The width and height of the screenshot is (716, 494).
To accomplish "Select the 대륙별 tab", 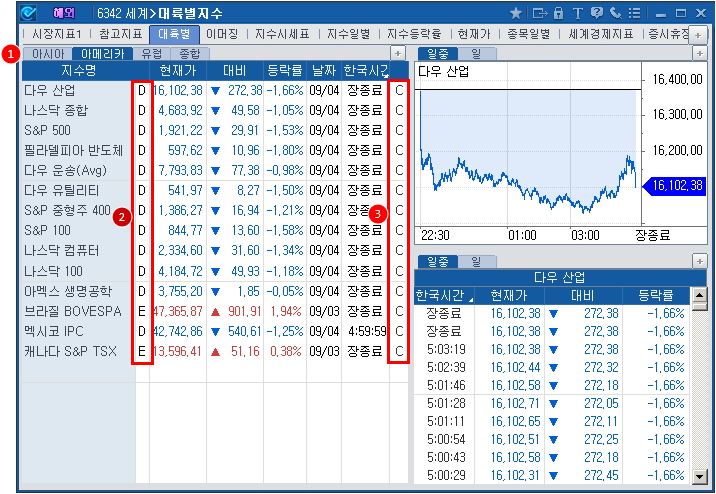I will [x=174, y=35].
